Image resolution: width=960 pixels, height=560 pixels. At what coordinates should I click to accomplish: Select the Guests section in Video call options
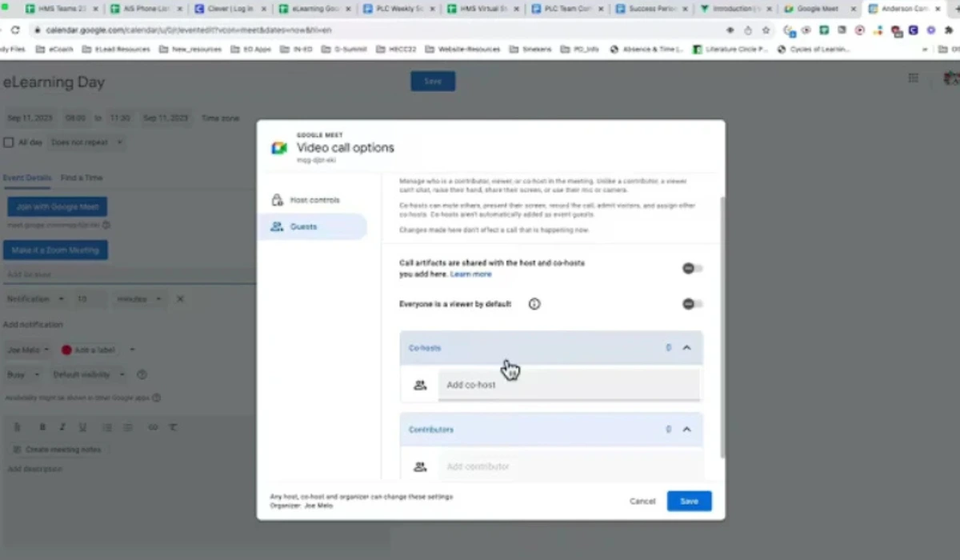[x=303, y=226]
